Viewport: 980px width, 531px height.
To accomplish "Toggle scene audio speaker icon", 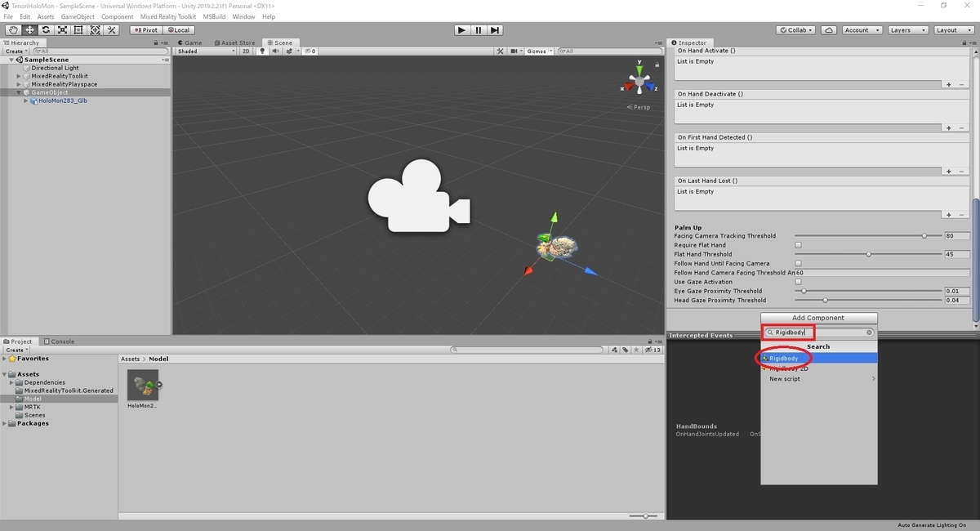I will point(275,51).
